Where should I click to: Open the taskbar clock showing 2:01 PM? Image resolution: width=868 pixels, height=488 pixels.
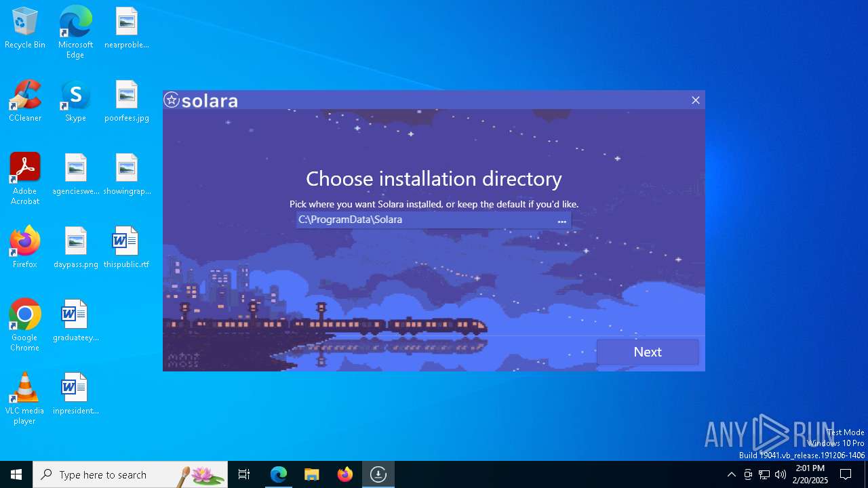pos(810,474)
